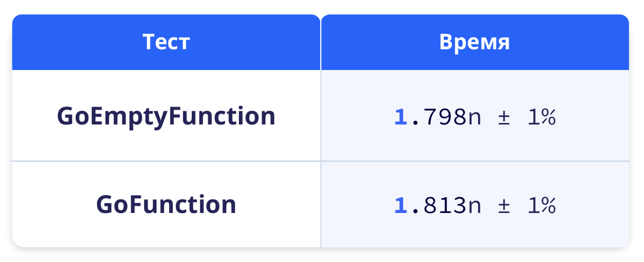The image size is (644, 262).
Task: Click the 1% deviation in GoEmptyFunction row
Action: tap(541, 118)
